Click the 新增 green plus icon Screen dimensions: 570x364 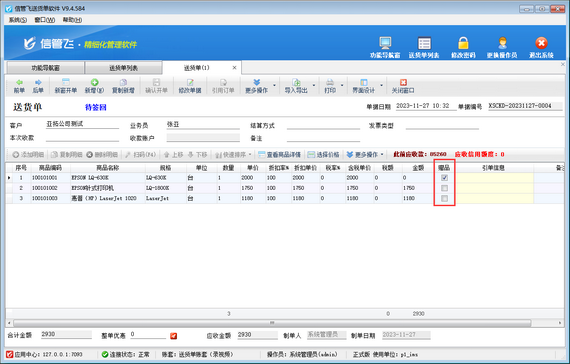pyautogui.click(x=95, y=83)
